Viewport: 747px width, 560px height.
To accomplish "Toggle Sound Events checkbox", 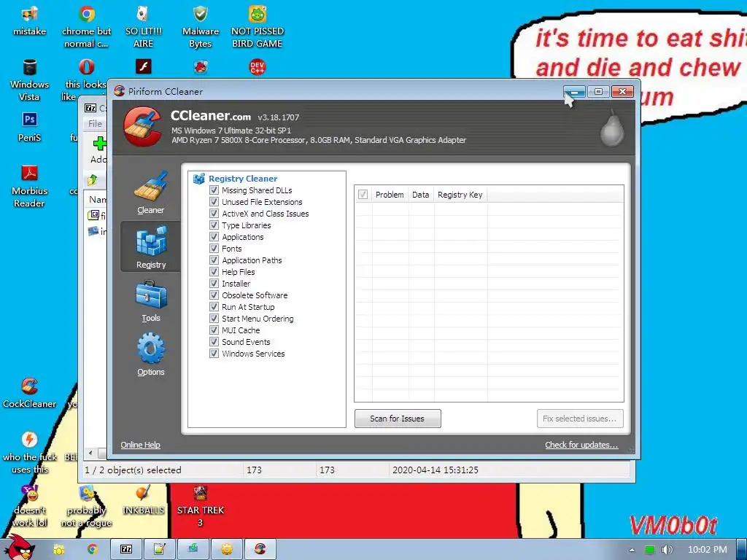I will pyautogui.click(x=214, y=342).
